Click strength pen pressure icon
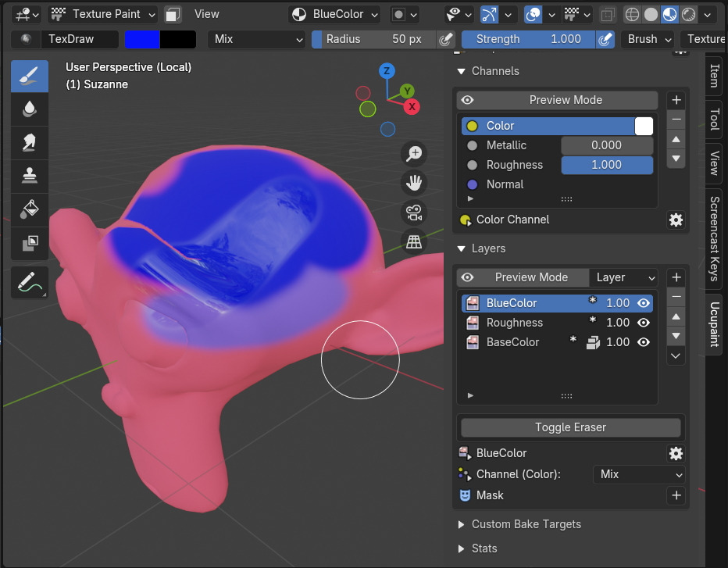728x568 pixels. [605, 39]
